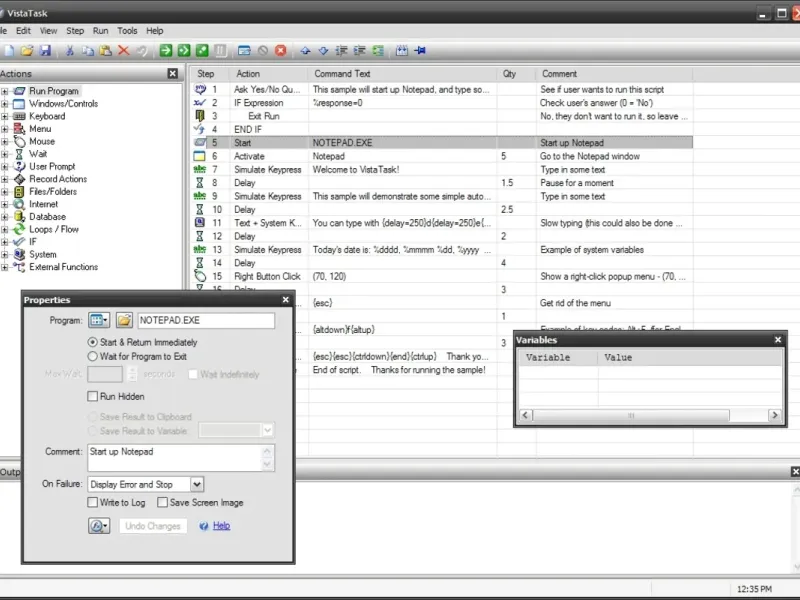This screenshot has width=800, height=600.
Task: Open the Help menu in the menu bar
Action: 155,31
